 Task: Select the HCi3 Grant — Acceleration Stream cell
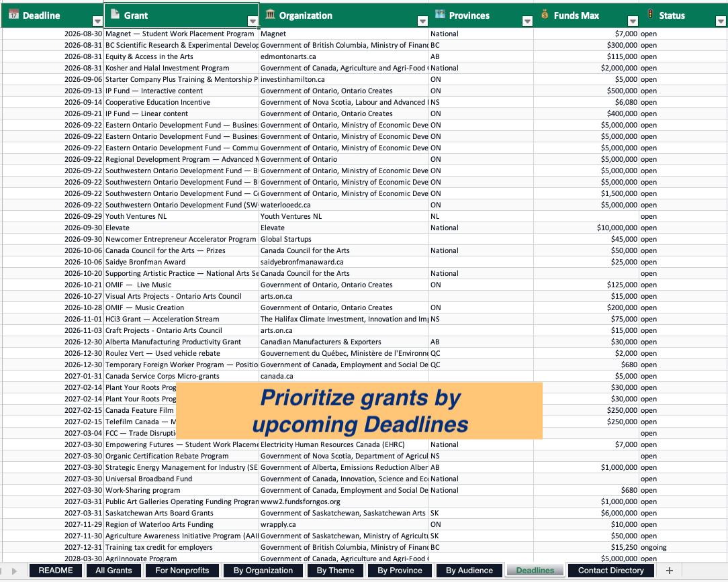181,320
